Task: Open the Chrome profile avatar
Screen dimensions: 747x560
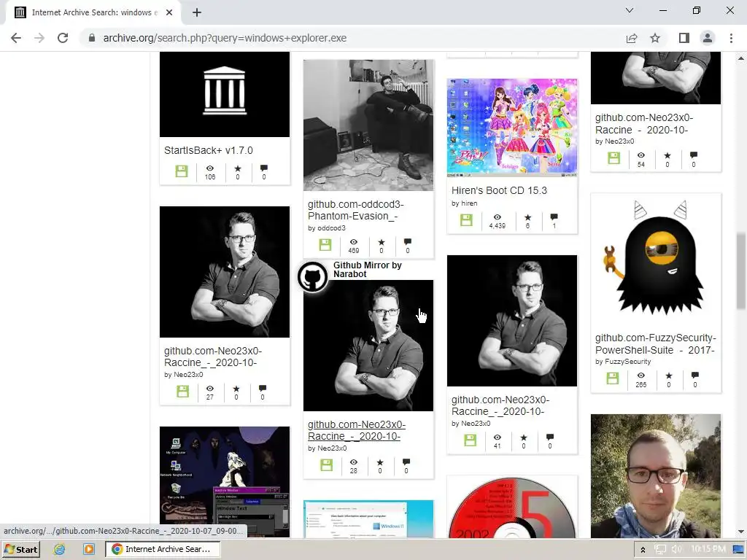Action: 708,38
